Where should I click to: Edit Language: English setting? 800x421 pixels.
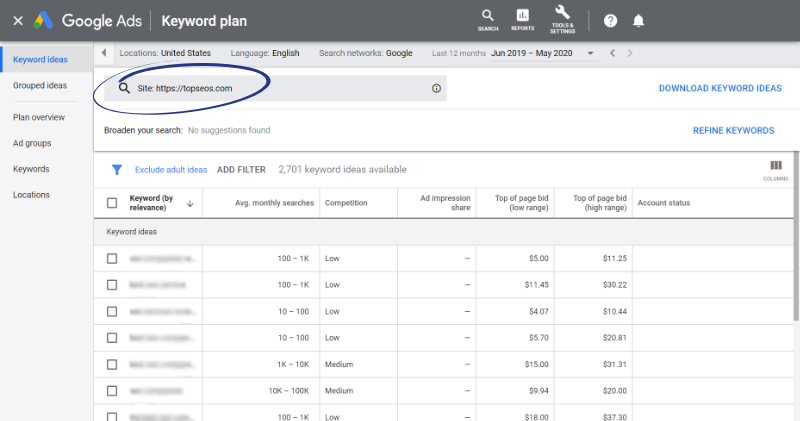click(265, 53)
